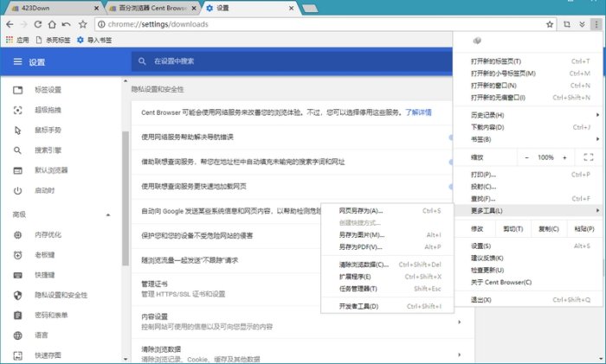Screen dimensions: 606x364
Task: Click the bookmark star in address bar
Action: 550,24
